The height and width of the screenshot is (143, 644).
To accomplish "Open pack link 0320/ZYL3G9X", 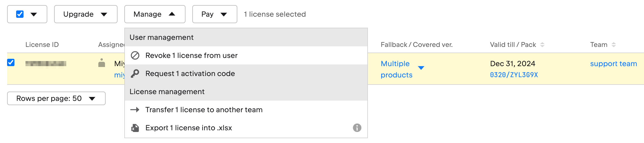I will coord(514,75).
